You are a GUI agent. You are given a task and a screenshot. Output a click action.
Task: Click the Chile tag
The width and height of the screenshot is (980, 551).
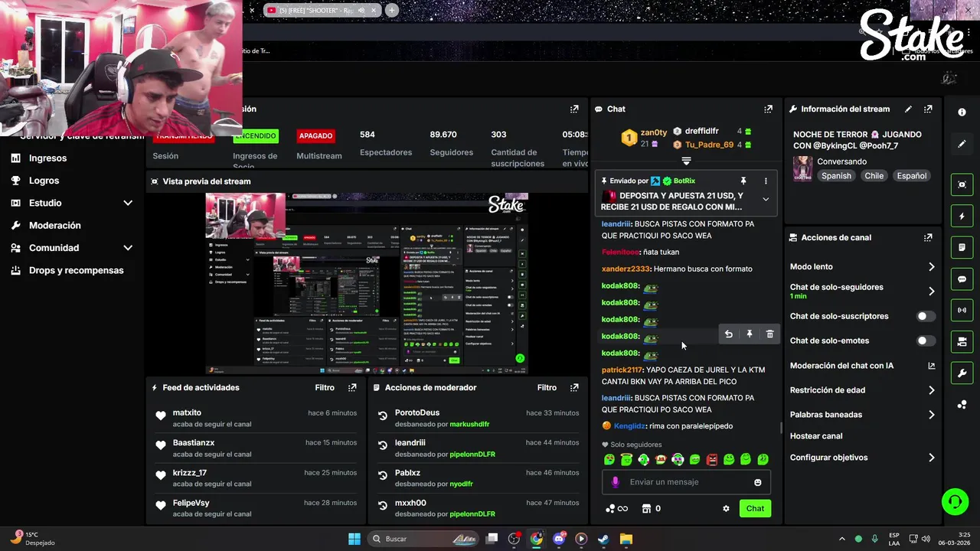coord(874,176)
